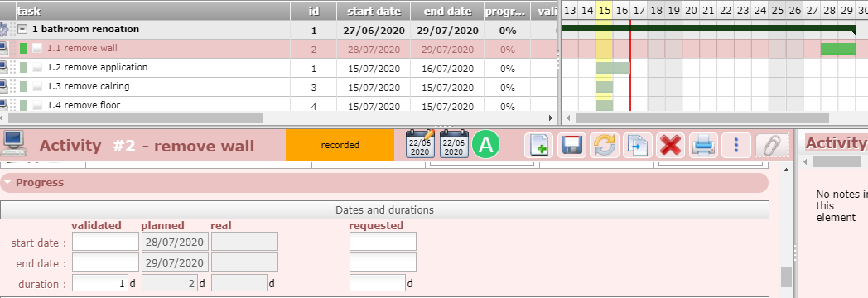This screenshot has width=868, height=298.
Task: Click the dark project summary Gantt bar
Action: tap(708, 28)
